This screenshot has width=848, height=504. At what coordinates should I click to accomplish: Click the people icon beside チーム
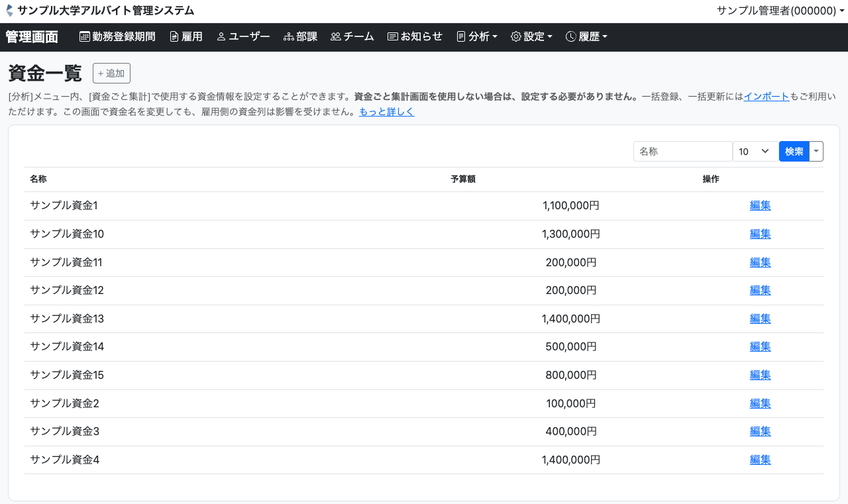point(335,37)
